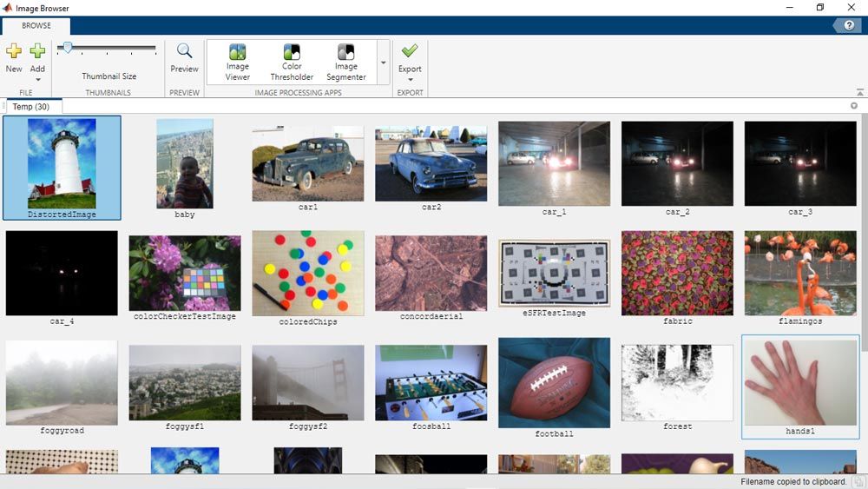Click the New collection icon
Image resolution: width=868 pixels, height=489 pixels.
[x=14, y=51]
